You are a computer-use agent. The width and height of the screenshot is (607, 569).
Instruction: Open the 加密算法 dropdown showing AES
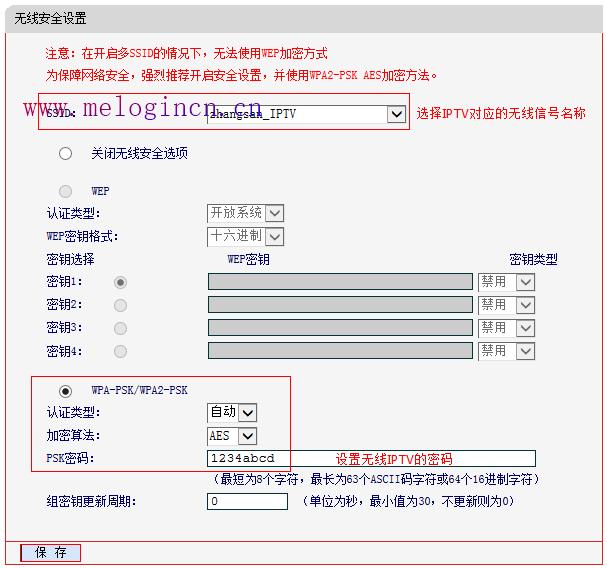pyautogui.click(x=232, y=436)
